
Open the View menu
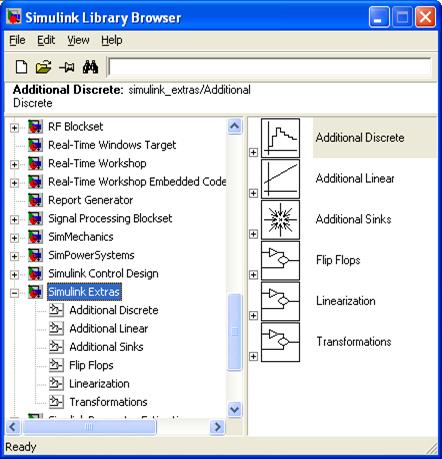(x=78, y=40)
